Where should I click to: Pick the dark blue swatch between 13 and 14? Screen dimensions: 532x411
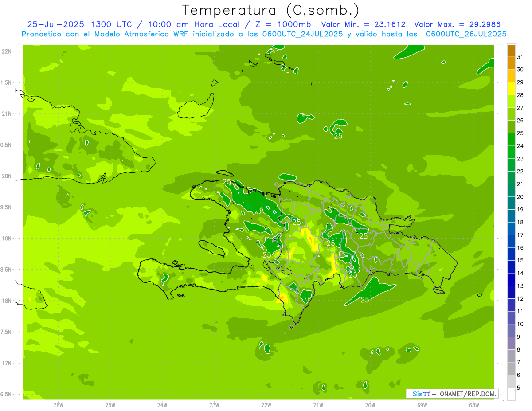point(511,280)
